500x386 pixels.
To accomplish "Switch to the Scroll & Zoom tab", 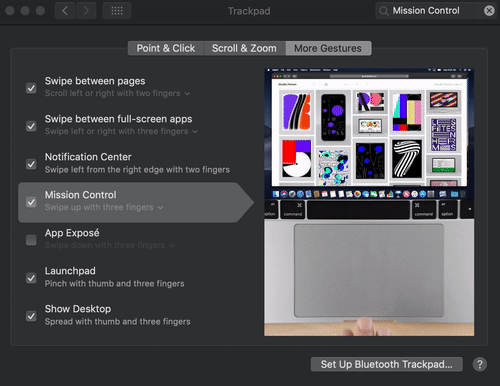I will [244, 48].
